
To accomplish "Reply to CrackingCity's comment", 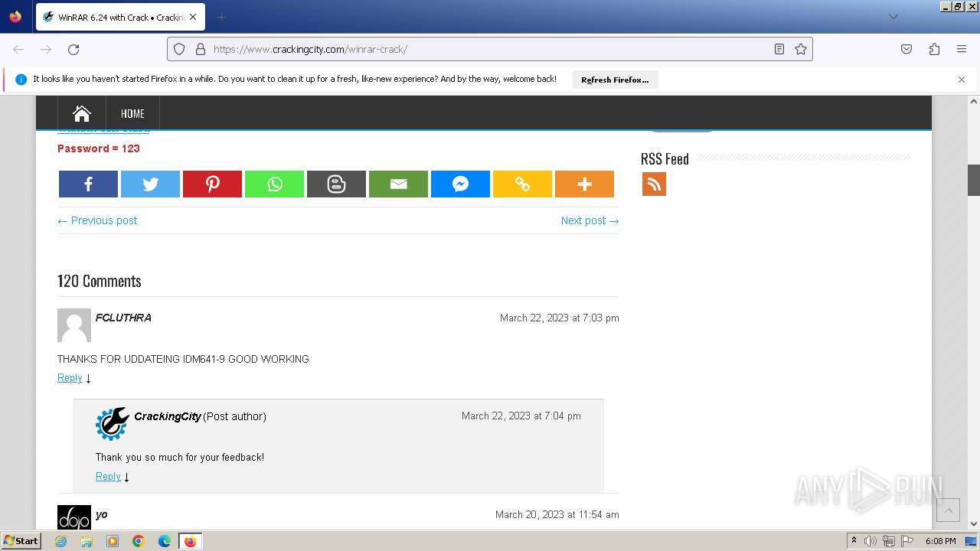I will (x=108, y=477).
